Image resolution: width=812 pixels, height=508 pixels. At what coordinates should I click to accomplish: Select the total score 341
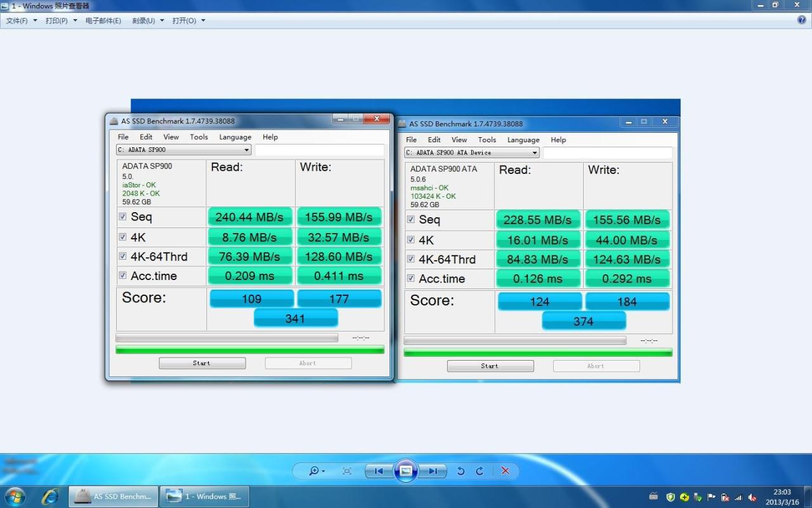[x=296, y=318]
